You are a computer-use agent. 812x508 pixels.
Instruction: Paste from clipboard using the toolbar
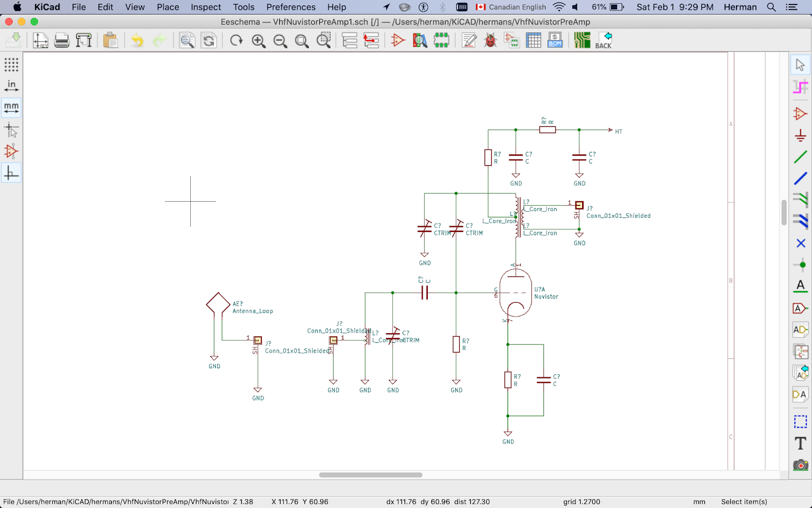tap(110, 40)
